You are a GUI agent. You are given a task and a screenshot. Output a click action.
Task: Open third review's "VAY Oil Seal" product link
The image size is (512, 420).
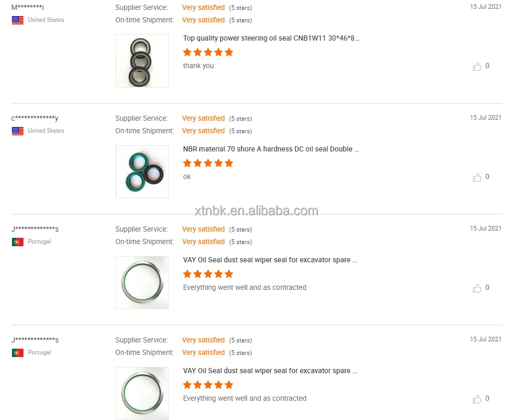pyautogui.click(x=270, y=260)
